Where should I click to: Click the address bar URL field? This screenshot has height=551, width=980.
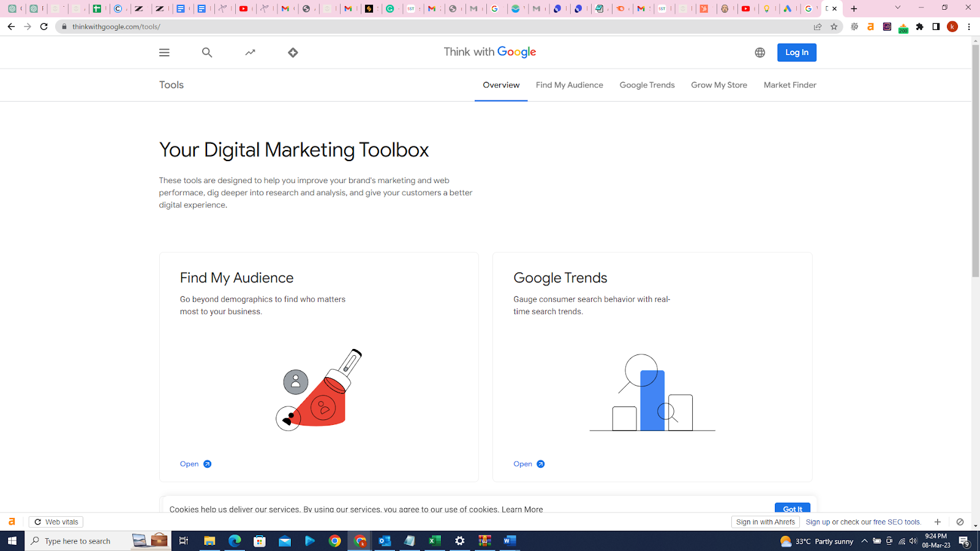[429, 27]
